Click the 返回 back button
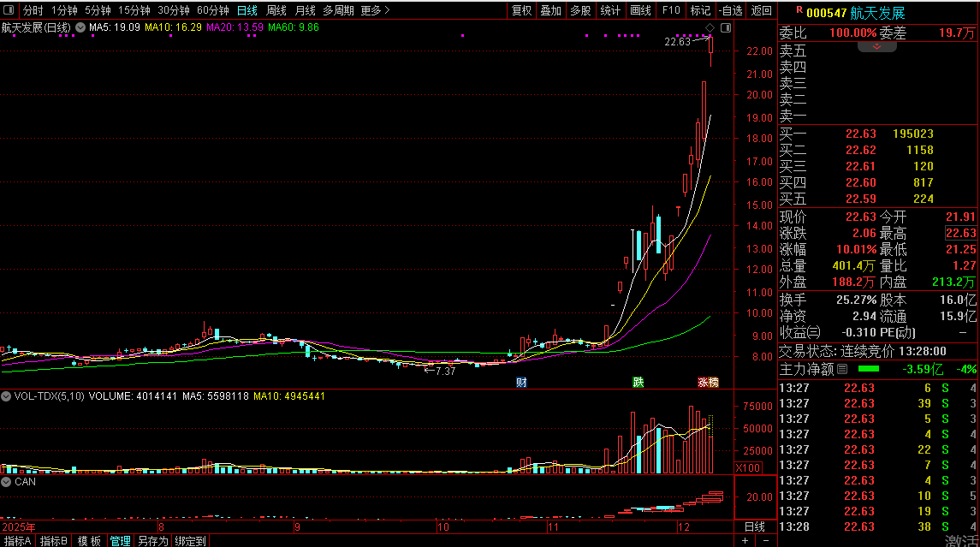Viewport: 980px width, 547px height. click(761, 10)
